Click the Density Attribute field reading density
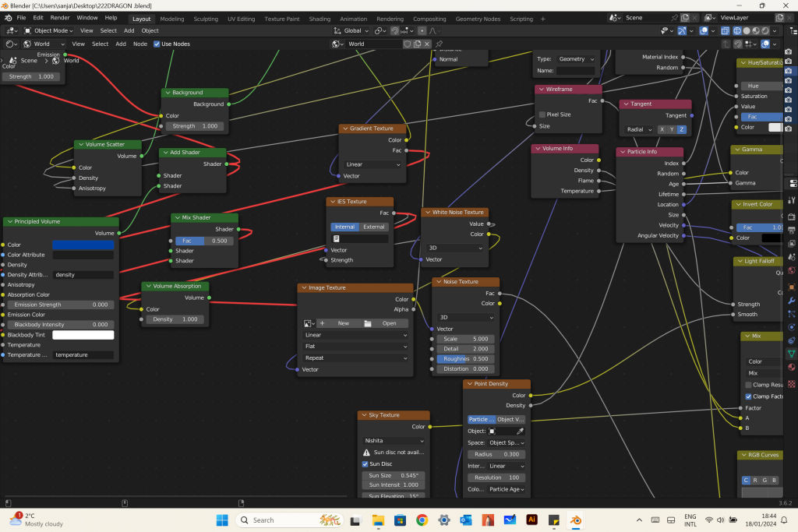 point(83,275)
